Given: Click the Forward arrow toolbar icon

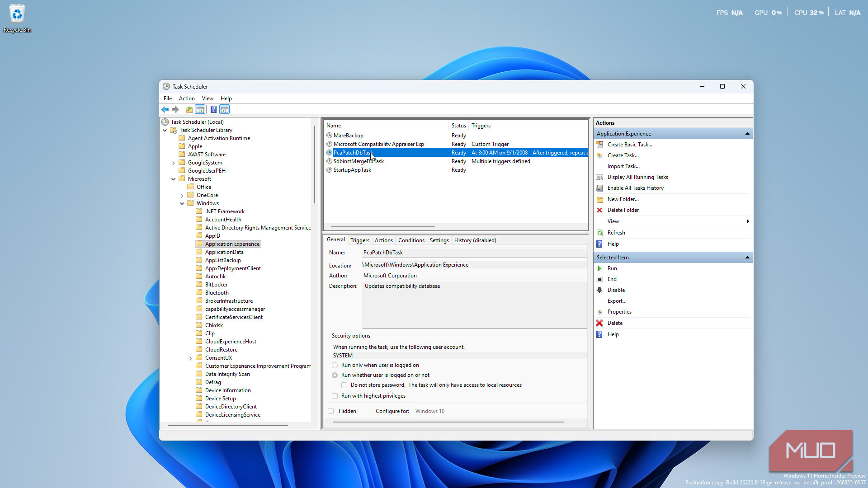Looking at the screenshot, I should point(175,109).
